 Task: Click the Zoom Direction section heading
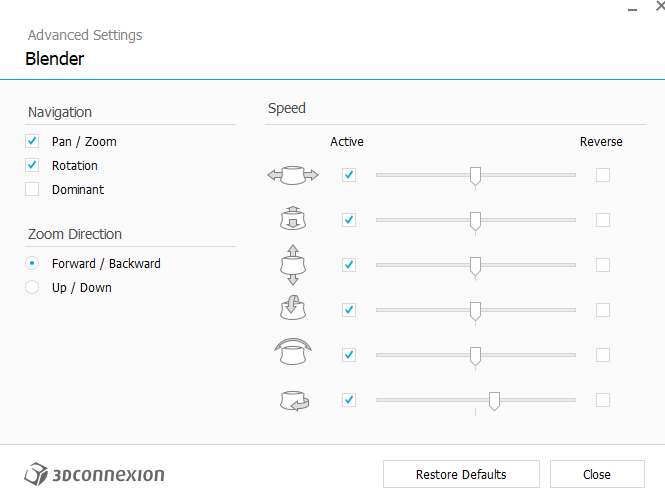point(75,234)
